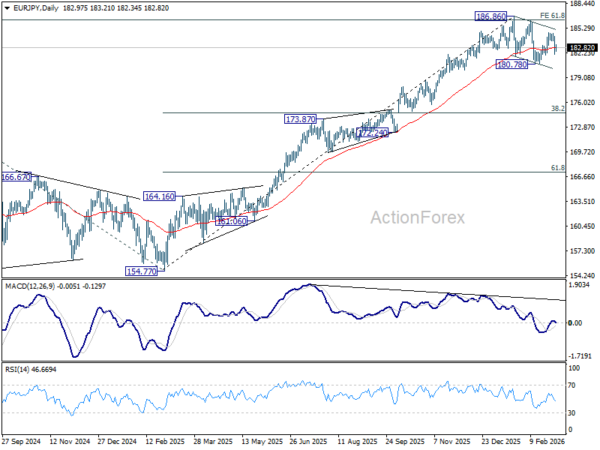Select the 172.240 price label
This screenshot has width=600, height=450.
(x=372, y=133)
